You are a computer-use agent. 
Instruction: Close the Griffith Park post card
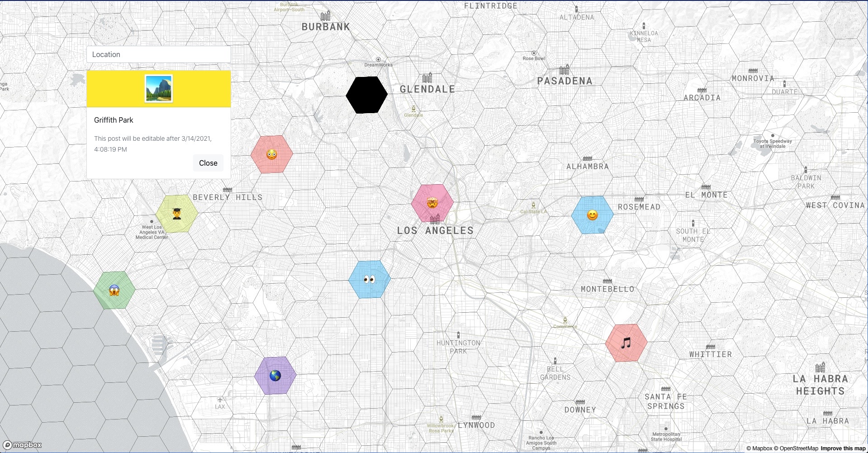point(208,163)
